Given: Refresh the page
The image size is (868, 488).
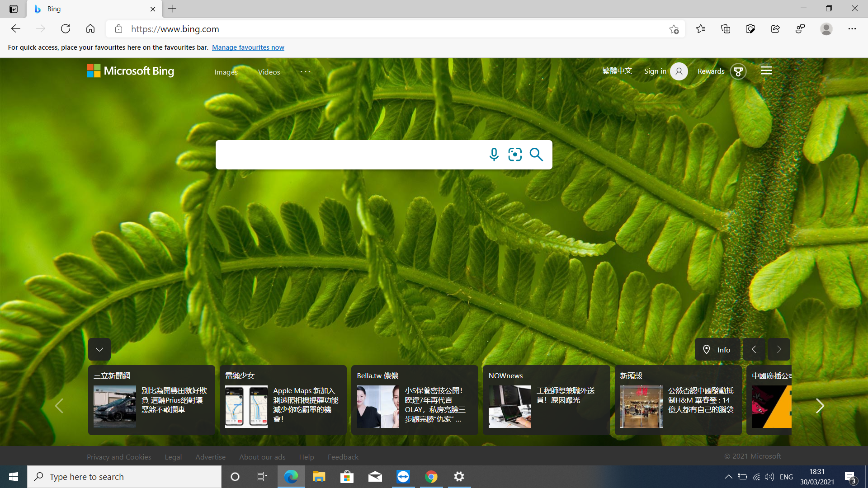Looking at the screenshot, I should (66, 29).
